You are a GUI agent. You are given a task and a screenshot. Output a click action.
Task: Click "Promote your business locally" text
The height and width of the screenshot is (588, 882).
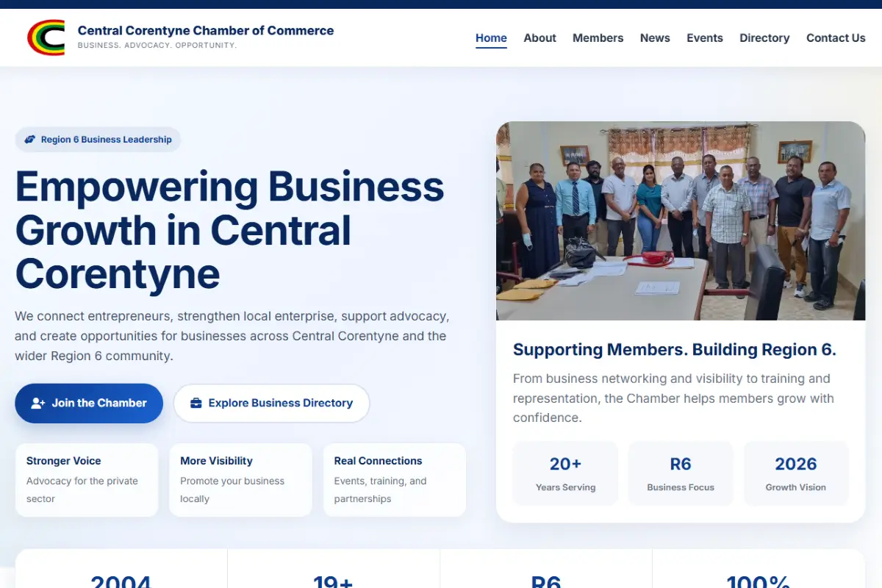pyautogui.click(x=232, y=490)
